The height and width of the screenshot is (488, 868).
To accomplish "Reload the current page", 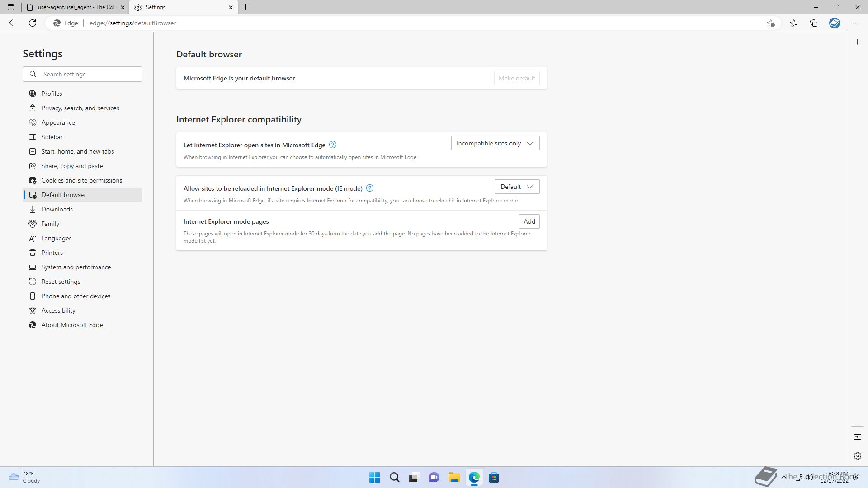I will [33, 23].
